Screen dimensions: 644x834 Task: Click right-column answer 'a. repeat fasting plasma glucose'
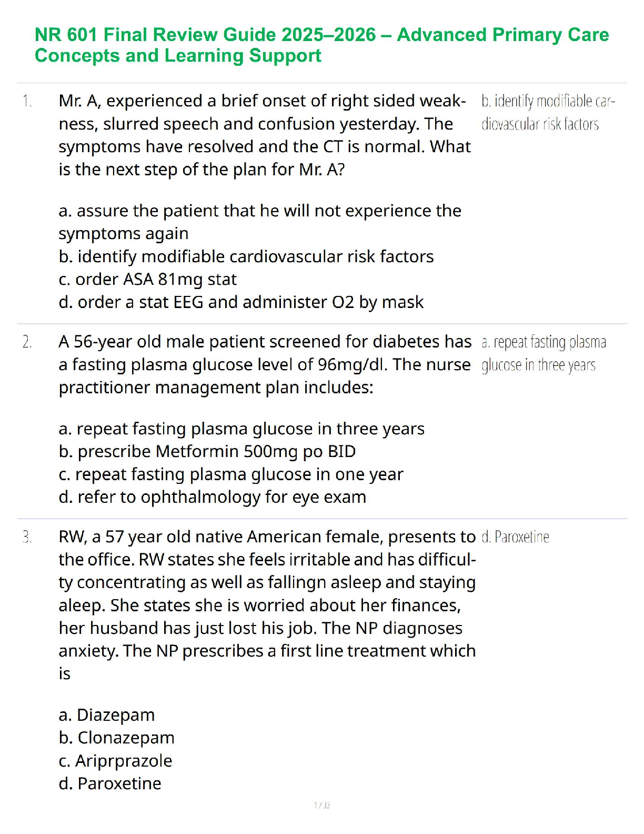543,353
